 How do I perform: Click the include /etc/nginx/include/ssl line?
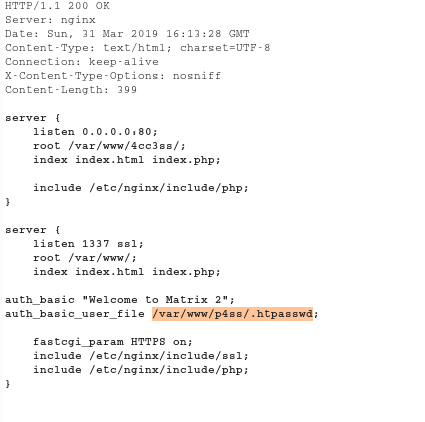tap(141, 356)
